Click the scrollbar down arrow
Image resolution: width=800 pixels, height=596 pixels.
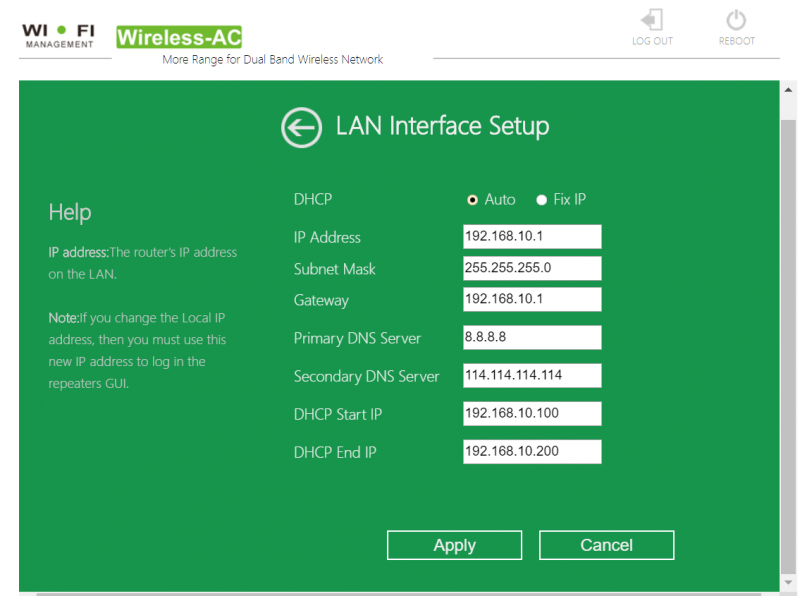click(788, 583)
